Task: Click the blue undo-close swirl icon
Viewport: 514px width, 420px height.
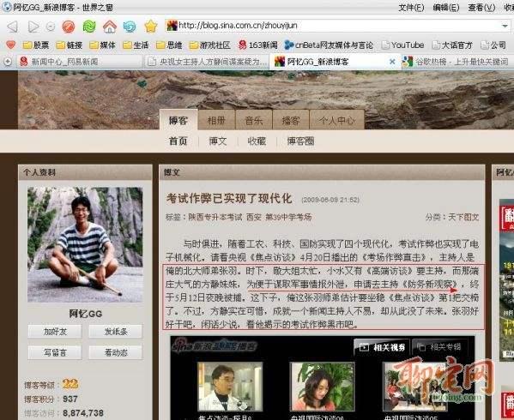Action: [130, 27]
